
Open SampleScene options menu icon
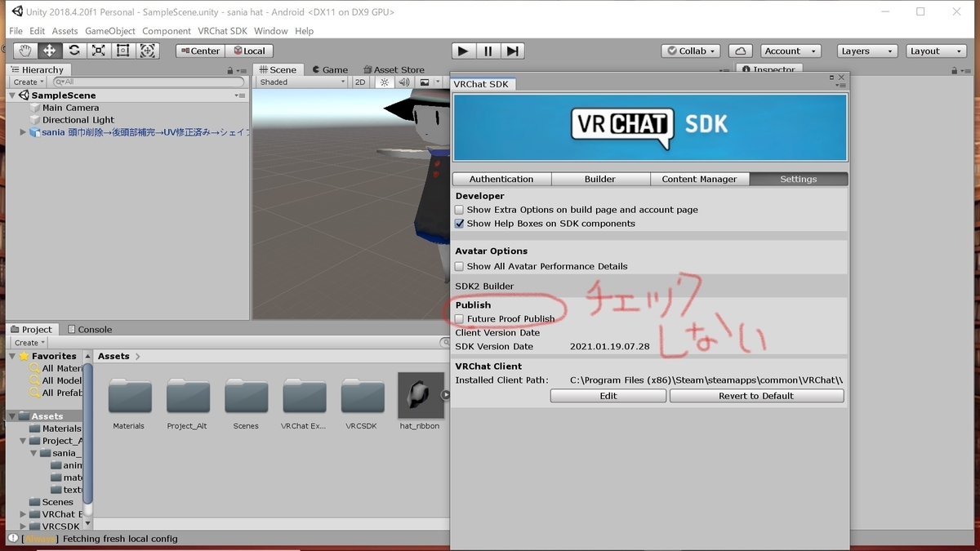tap(239, 96)
